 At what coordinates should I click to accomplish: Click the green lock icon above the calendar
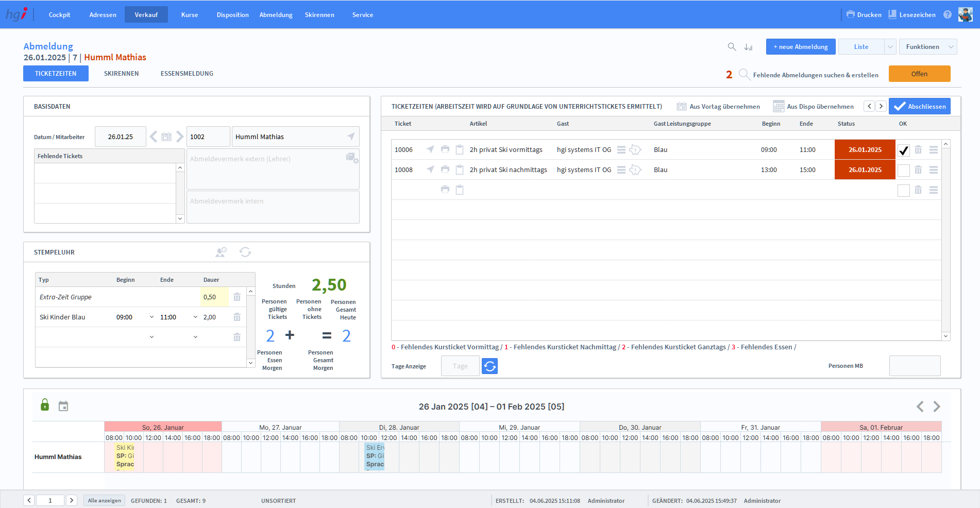coord(45,405)
